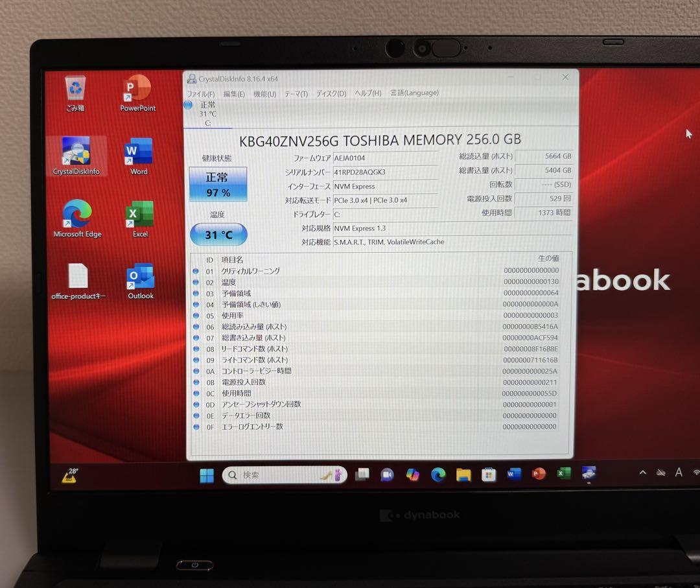Open Excel desktop shortcut
Image resolution: width=700 pixels, height=588 pixels.
tap(140, 218)
